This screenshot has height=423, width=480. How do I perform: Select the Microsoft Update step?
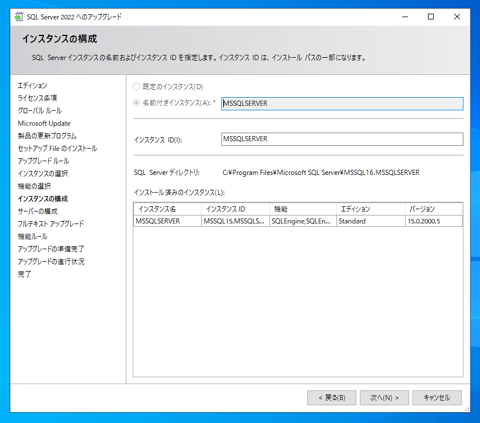click(x=44, y=123)
